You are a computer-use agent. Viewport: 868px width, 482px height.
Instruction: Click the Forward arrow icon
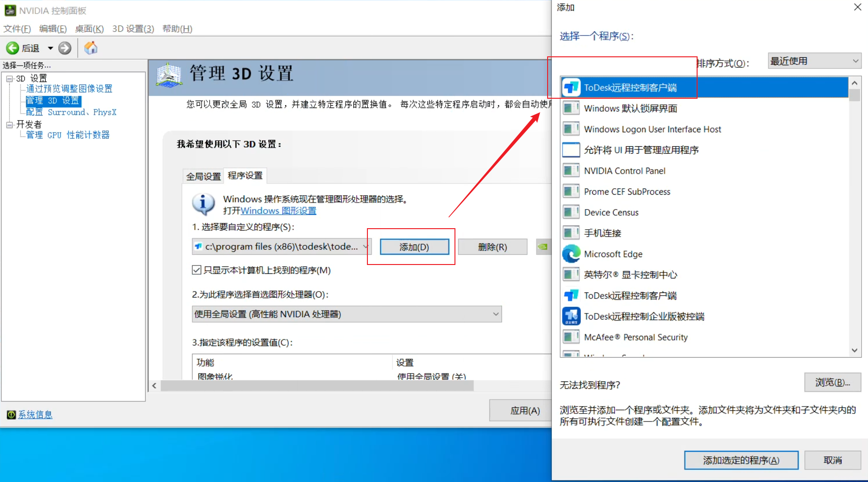[65, 48]
